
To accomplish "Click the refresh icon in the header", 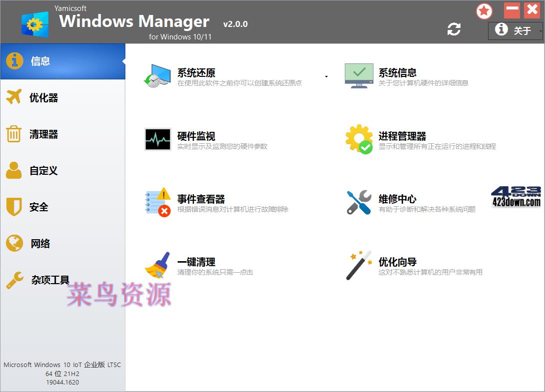I will pyautogui.click(x=454, y=29).
